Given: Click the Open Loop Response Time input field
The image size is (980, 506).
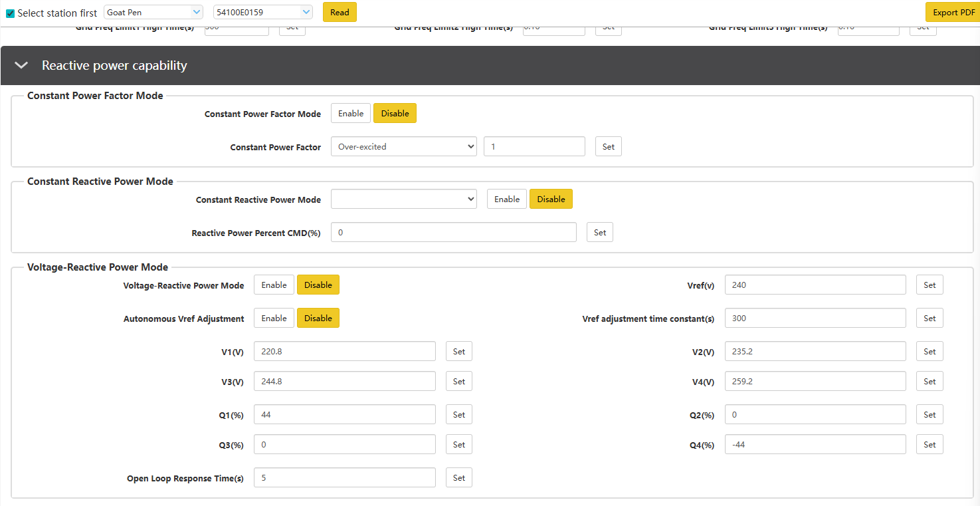Looking at the screenshot, I should coord(344,478).
